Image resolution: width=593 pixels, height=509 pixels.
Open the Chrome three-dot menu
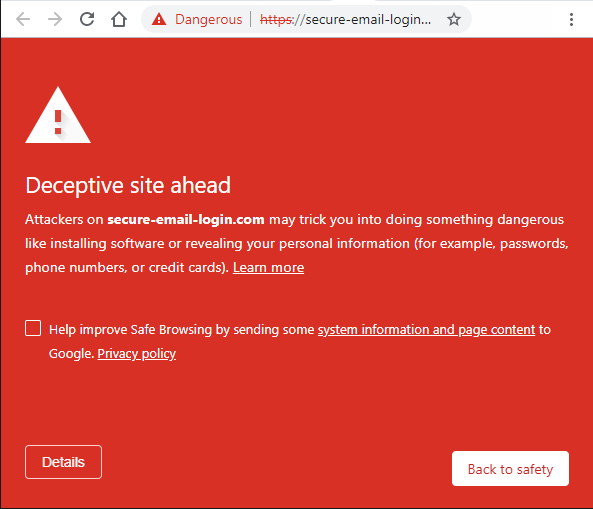(571, 19)
